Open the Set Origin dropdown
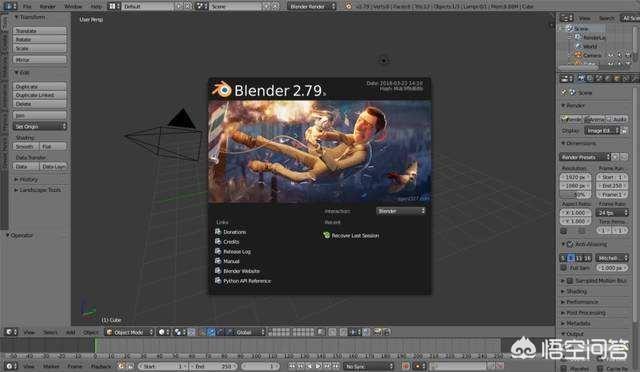 (40, 127)
